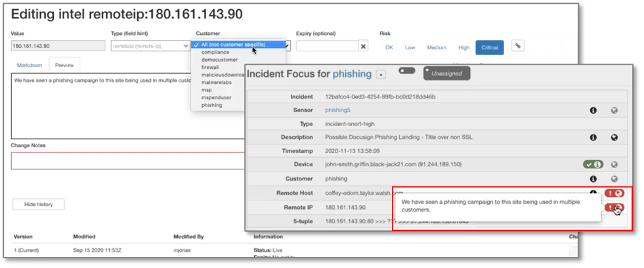Screen dimensions: 644x268
Task: Toggle the switch next to the Incident Focus title
Action: point(406,70)
